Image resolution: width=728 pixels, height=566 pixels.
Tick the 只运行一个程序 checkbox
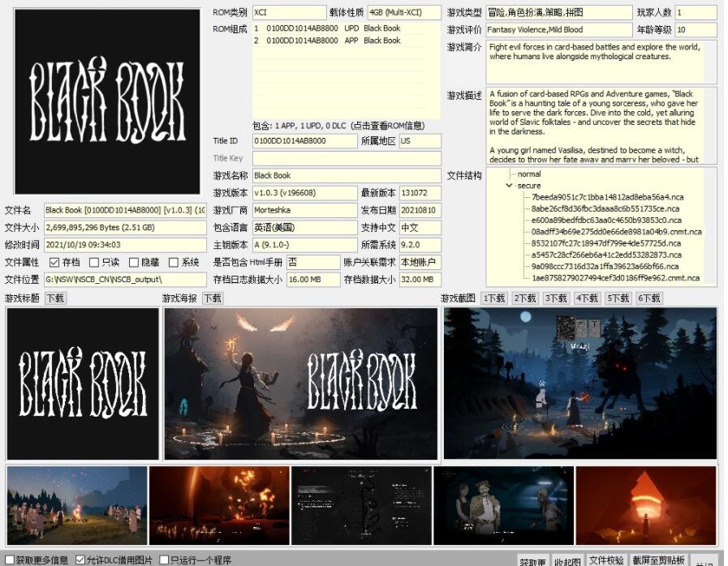pos(164,560)
